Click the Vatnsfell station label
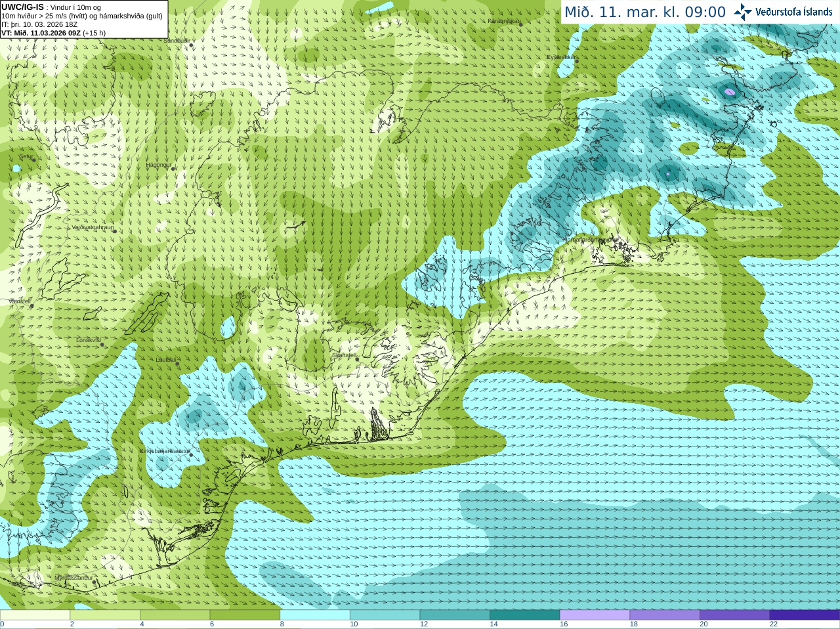840x629 pixels. click(x=20, y=301)
